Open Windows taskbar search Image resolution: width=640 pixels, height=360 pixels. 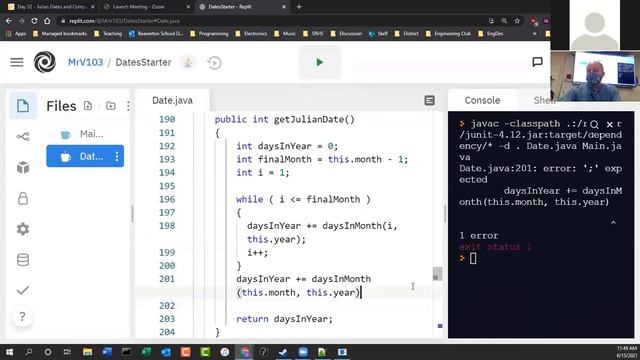[x=29, y=352]
